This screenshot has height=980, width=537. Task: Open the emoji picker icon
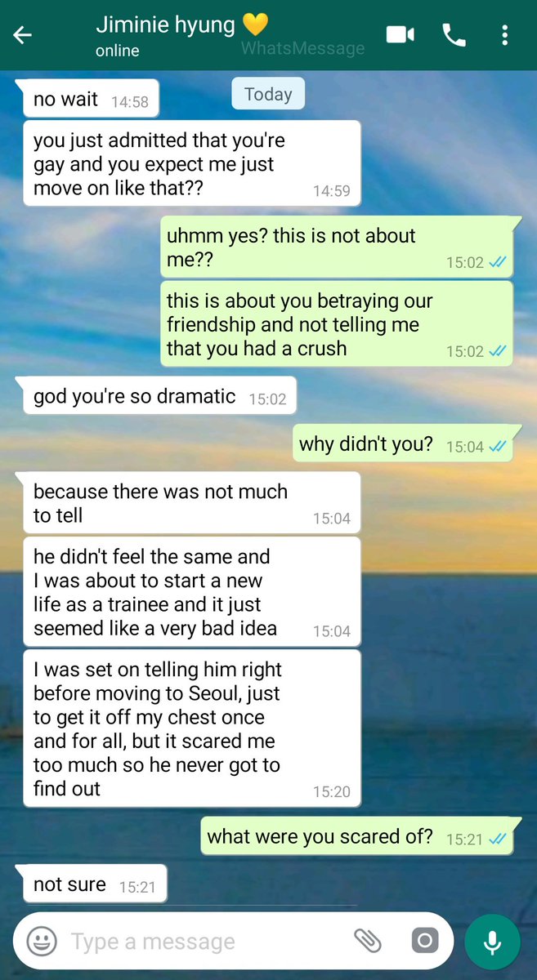point(42,941)
